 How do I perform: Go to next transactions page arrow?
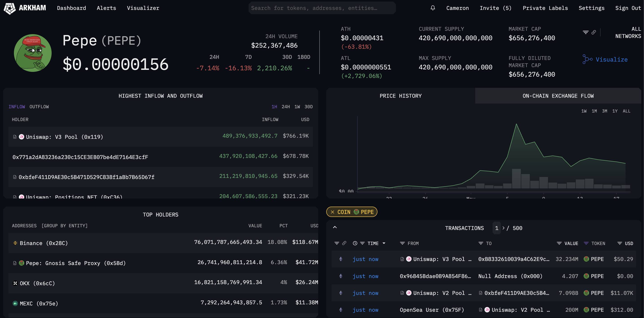pos(503,228)
